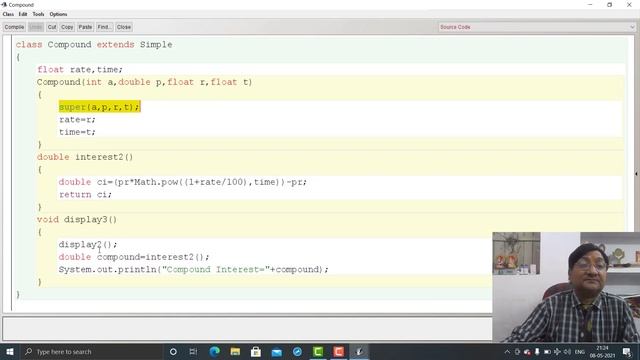This screenshot has width=640, height=360.
Task: Click the collapse arrow on editor right edge
Action: (636, 174)
